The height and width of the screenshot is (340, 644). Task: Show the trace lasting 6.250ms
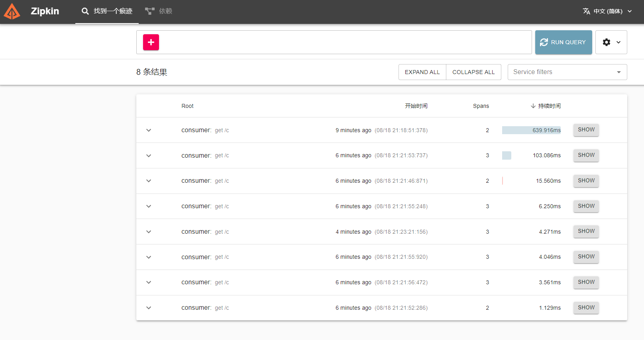586,206
